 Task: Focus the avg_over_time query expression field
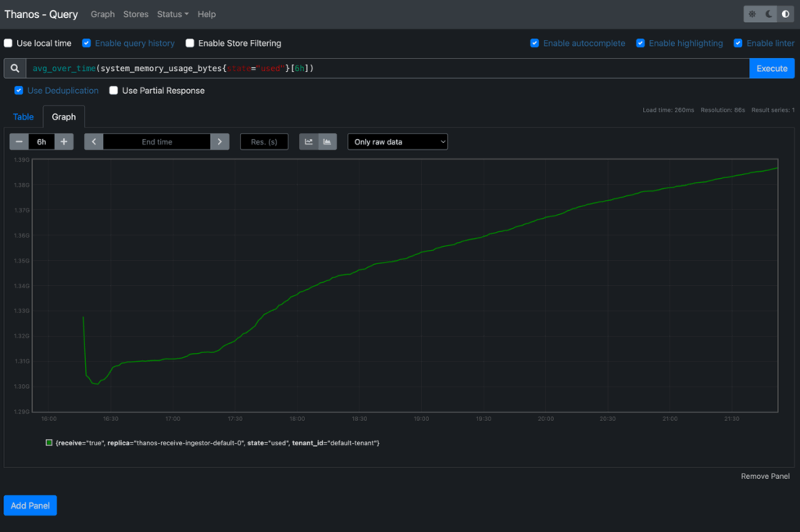pyautogui.click(x=387, y=68)
